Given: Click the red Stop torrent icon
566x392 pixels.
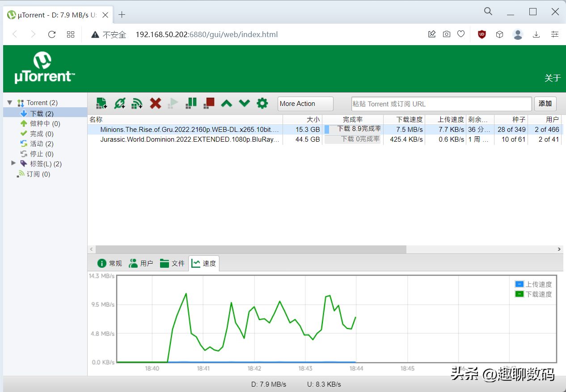Looking at the screenshot, I should [x=209, y=103].
